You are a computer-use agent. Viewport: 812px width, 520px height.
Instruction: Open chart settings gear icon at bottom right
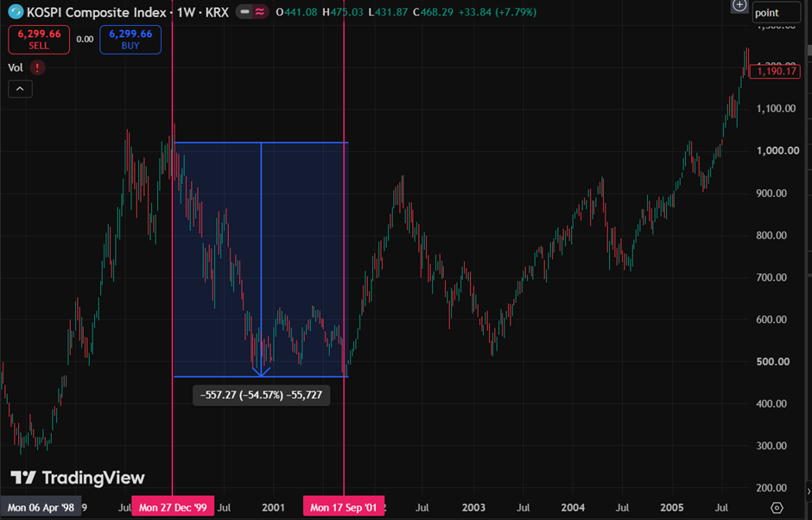pos(777,507)
